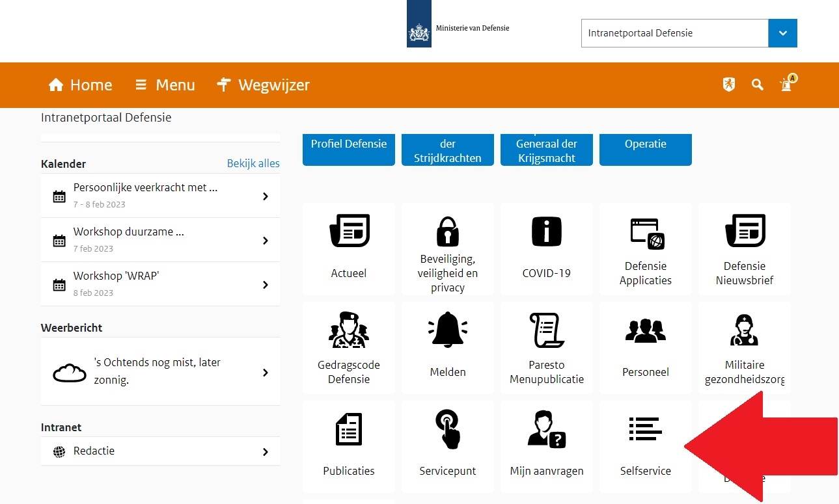839x504 pixels.
Task: Expand Workshop duurzame event chevron
Action: 265,241
